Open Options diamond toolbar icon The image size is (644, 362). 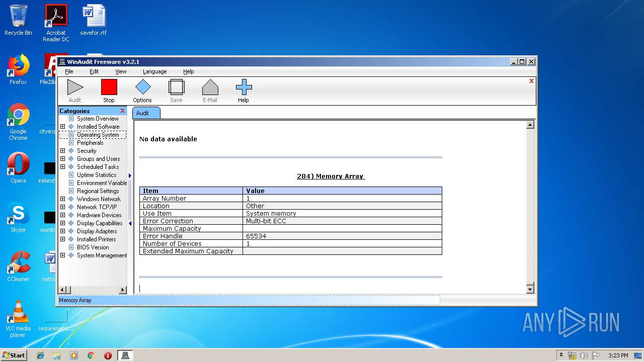[142, 87]
